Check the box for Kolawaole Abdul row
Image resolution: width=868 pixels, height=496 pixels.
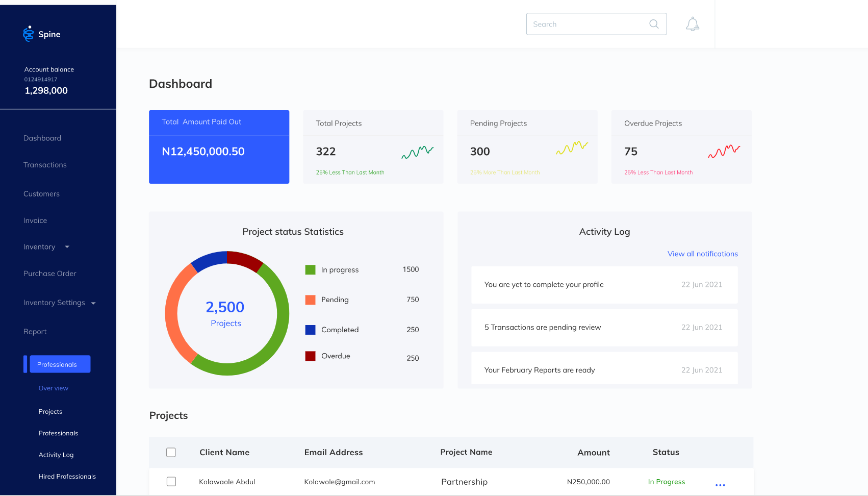pos(171,482)
